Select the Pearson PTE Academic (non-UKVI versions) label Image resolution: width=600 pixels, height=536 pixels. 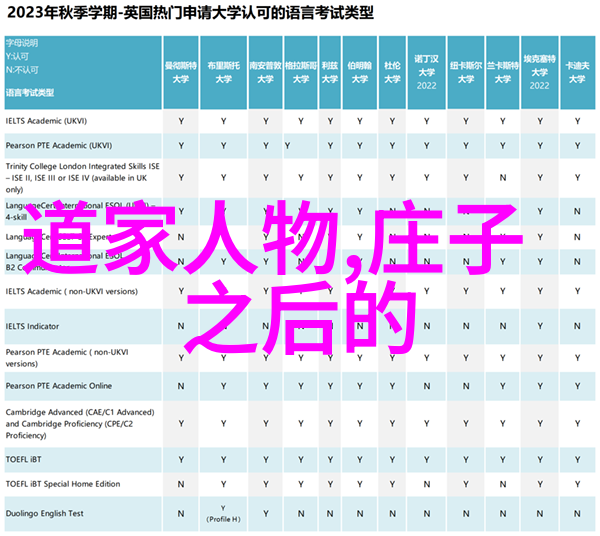(x=67, y=358)
